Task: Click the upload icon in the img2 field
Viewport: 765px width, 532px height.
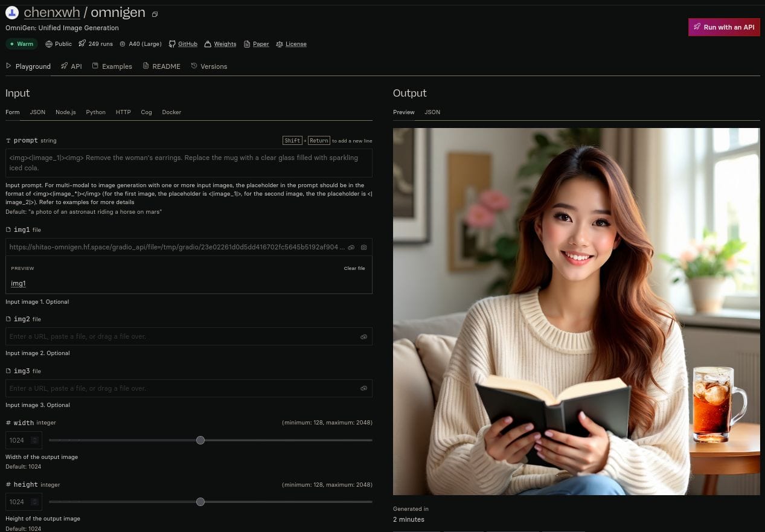Action: pos(363,336)
